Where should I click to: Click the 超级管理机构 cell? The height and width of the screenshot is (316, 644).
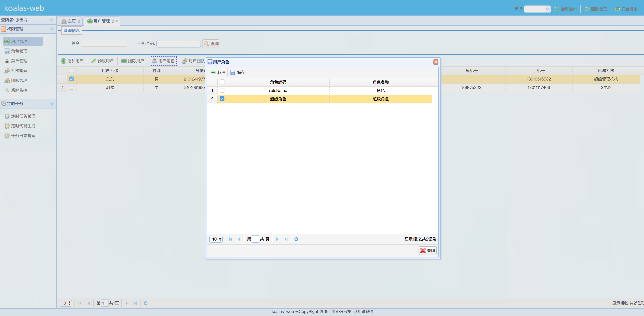click(x=606, y=79)
